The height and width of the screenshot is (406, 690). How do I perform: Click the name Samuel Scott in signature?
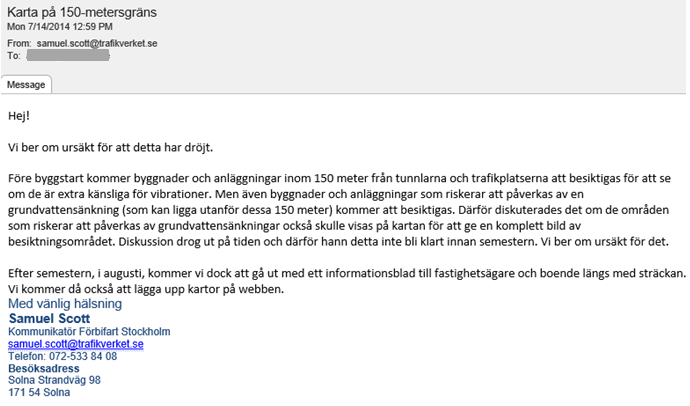click(x=49, y=318)
